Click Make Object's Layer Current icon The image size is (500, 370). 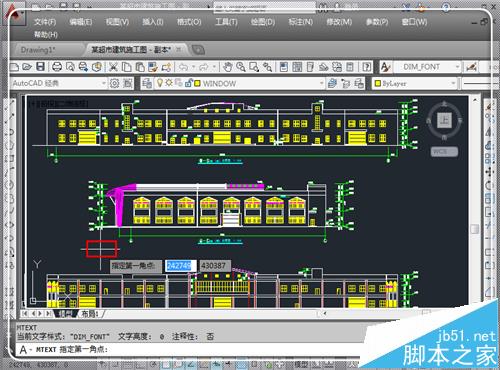pos(332,83)
